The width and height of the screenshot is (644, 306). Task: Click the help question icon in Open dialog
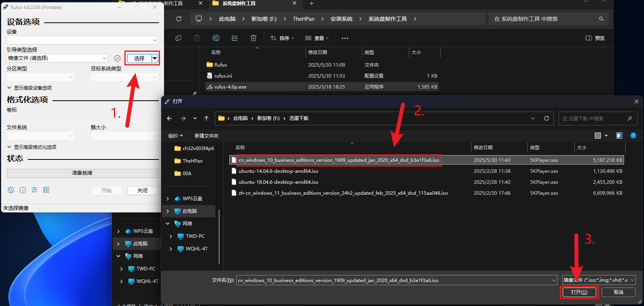coord(633,136)
